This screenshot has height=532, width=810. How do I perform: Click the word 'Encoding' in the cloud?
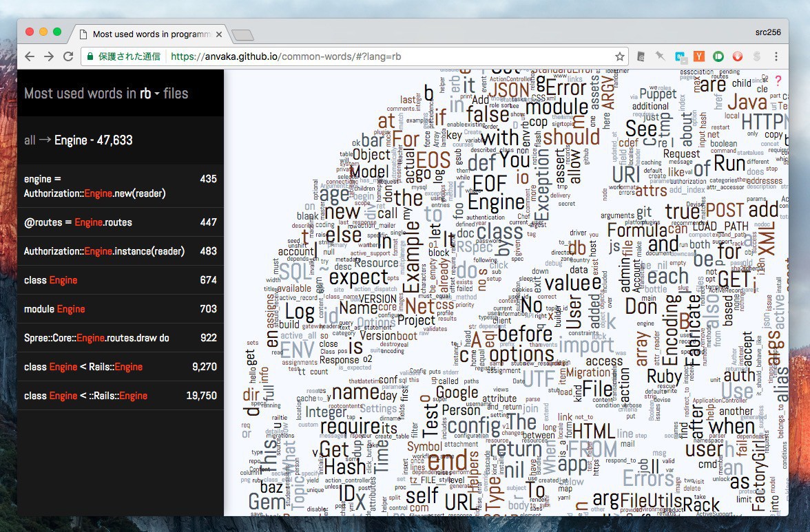click(671, 330)
